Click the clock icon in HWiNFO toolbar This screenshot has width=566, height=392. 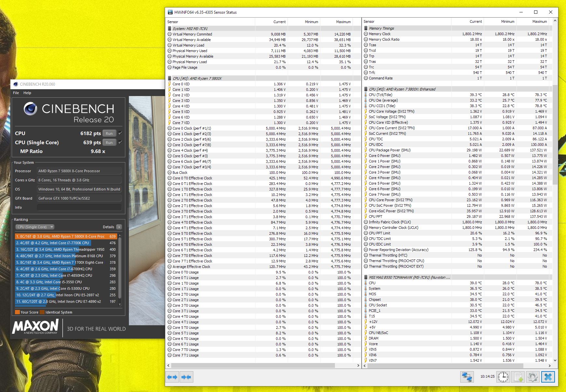(x=503, y=377)
